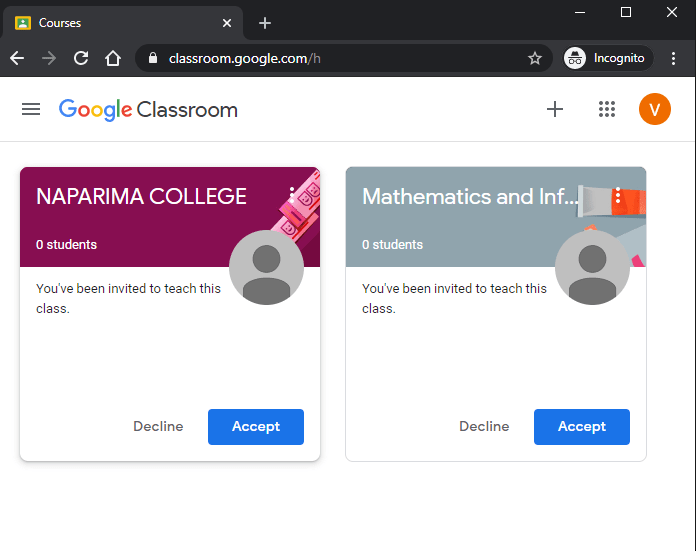The image size is (696, 551).
Task: Bookmark this page with the star icon
Action: 535,58
